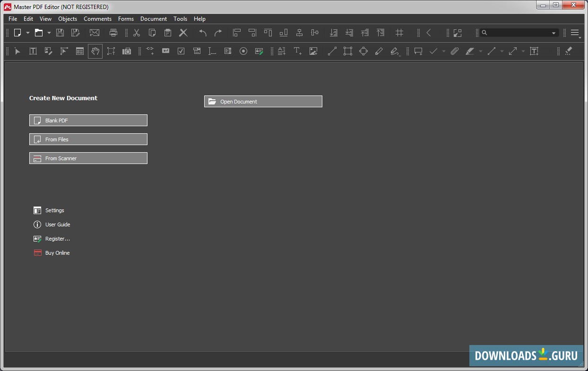Click the From Files button
The width and height of the screenshot is (588, 371).
coord(88,139)
